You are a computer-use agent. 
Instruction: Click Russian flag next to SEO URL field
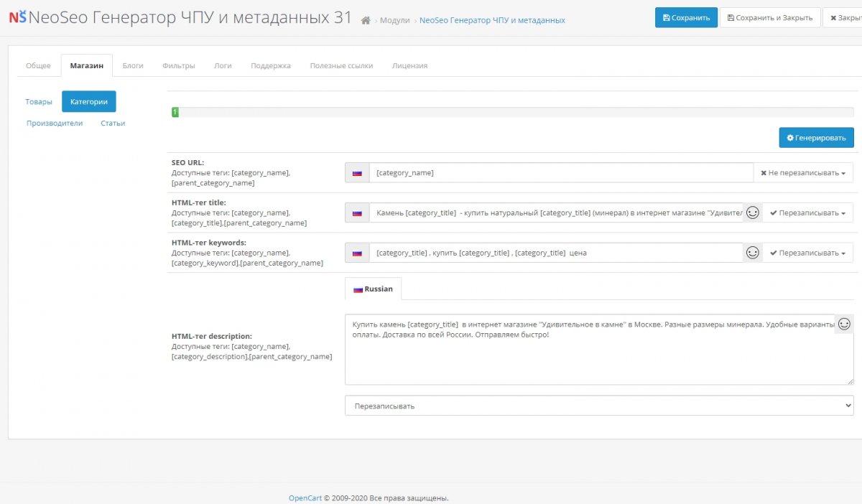(x=357, y=173)
